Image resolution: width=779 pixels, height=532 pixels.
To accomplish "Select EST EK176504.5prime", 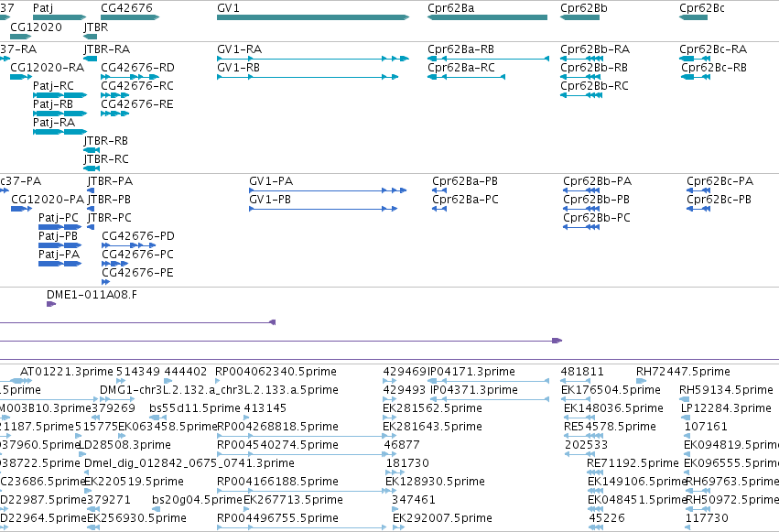I will [578, 399].
